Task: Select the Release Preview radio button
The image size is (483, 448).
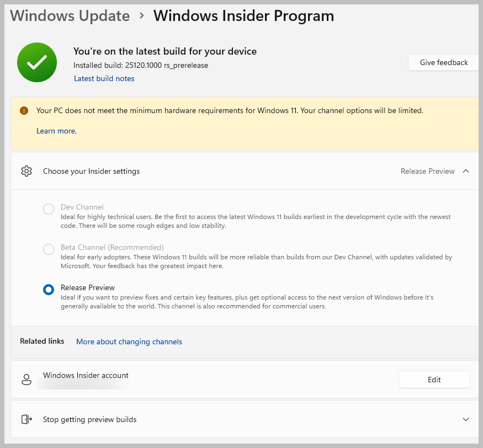Action: 49,290
